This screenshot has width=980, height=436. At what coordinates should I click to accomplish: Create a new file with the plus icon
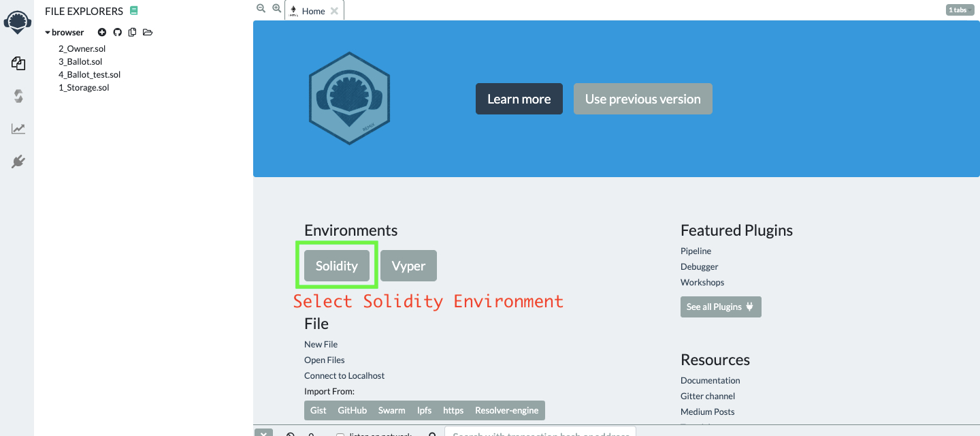(102, 32)
